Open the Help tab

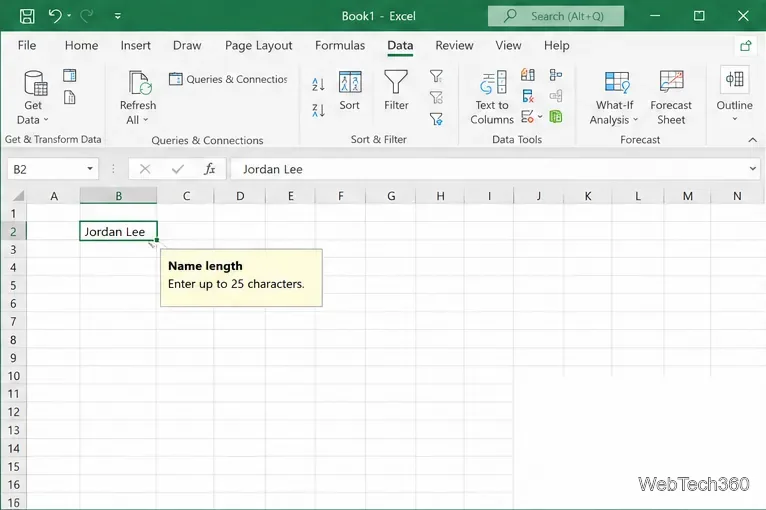557,45
